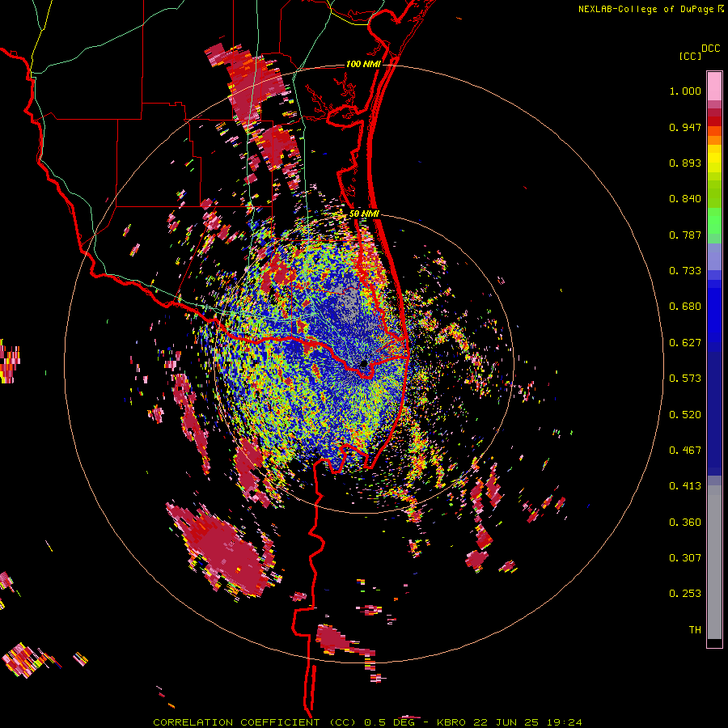Select the 0.520 legend value
This screenshot has width=728, height=728.
[685, 415]
